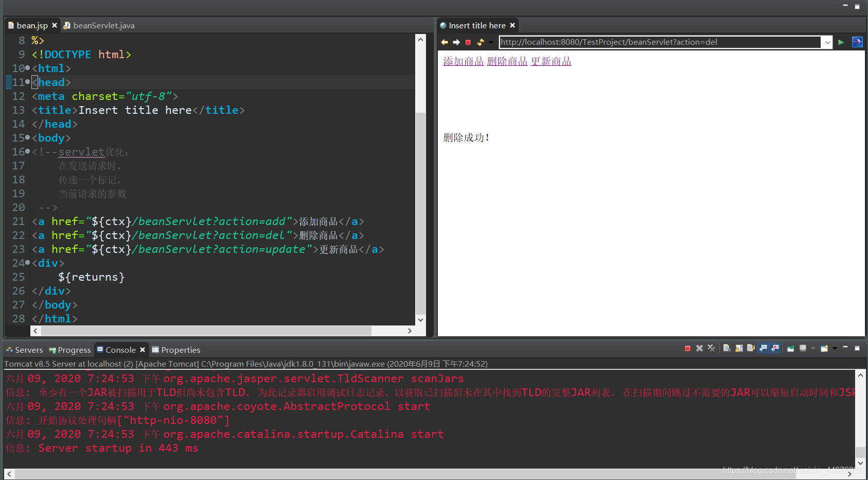
Task: Click the editor horizontal scrollbar thumb
Action: coord(206,331)
